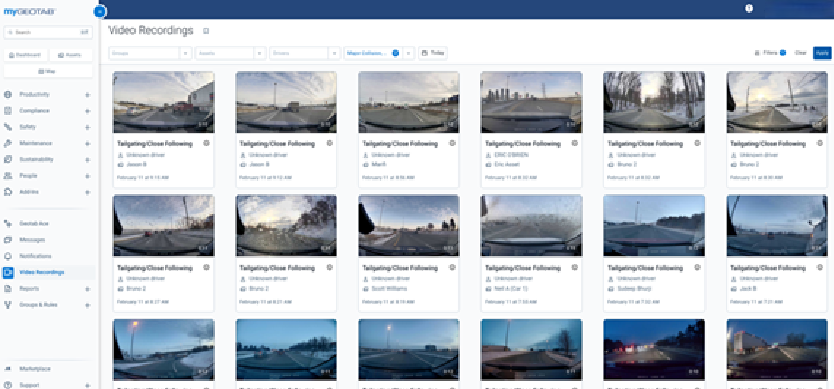Viewport: 834px width, 389px height.
Task: Open the Jack B recording video thumbnail
Action: 777,226
